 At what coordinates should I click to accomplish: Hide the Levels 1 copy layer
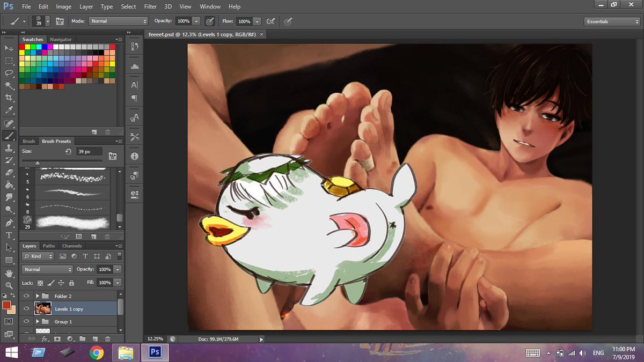[x=26, y=309]
